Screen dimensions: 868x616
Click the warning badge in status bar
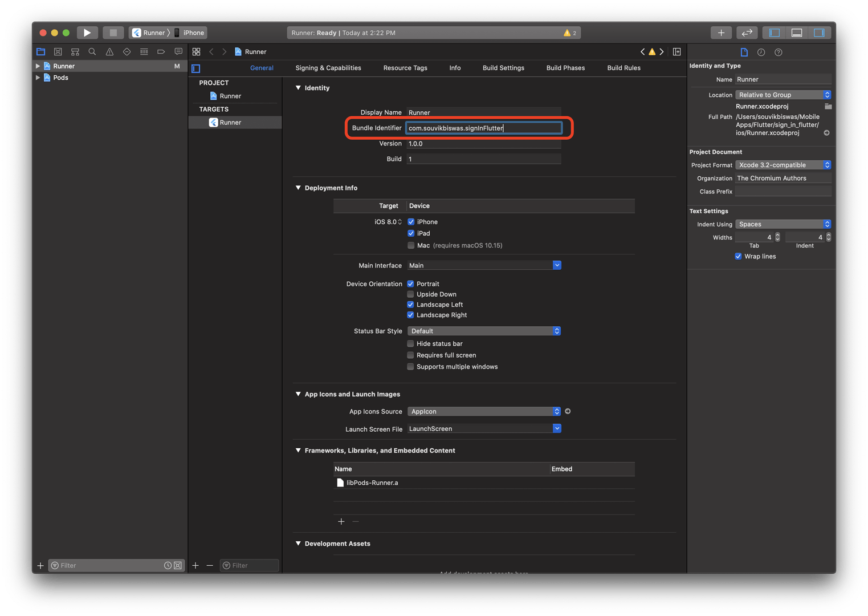pos(569,33)
